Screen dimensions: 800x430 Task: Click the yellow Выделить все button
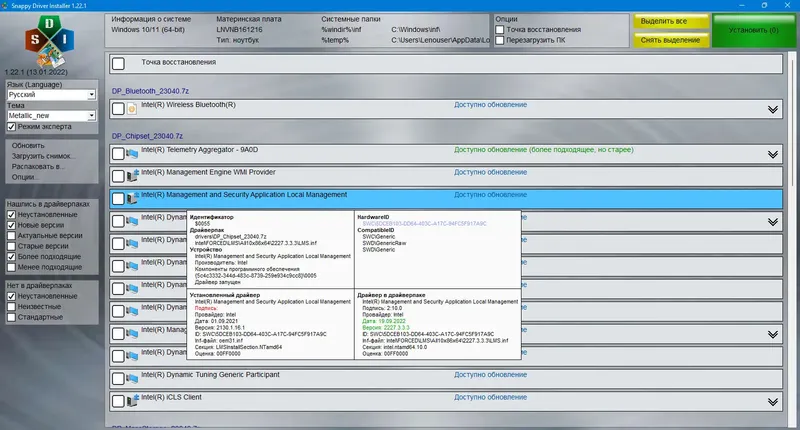(671, 21)
